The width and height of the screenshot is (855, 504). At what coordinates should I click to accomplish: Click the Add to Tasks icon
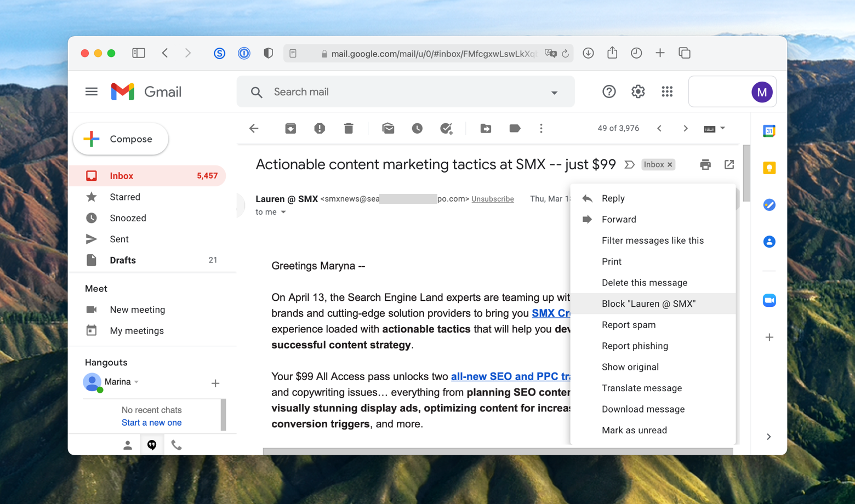pyautogui.click(x=446, y=128)
